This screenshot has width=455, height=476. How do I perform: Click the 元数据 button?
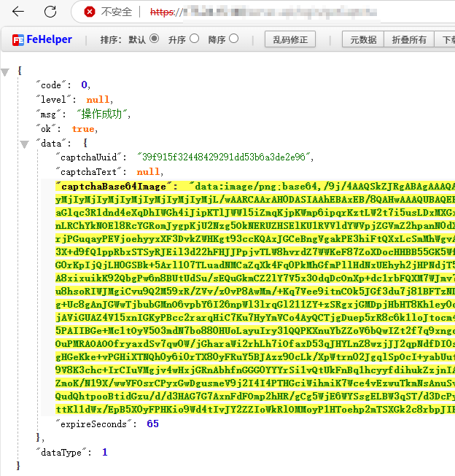[363, 39]
